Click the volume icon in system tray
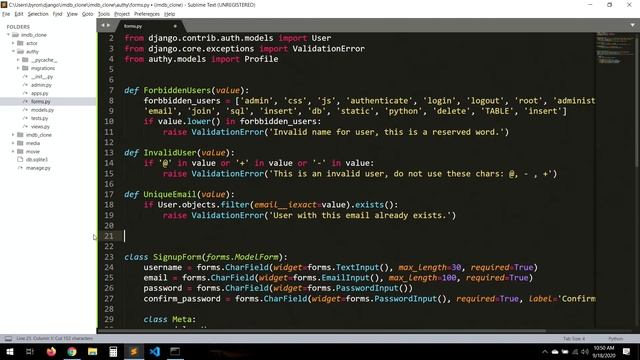The width and height of the screenshot is (640, 360). click(585, 351)
